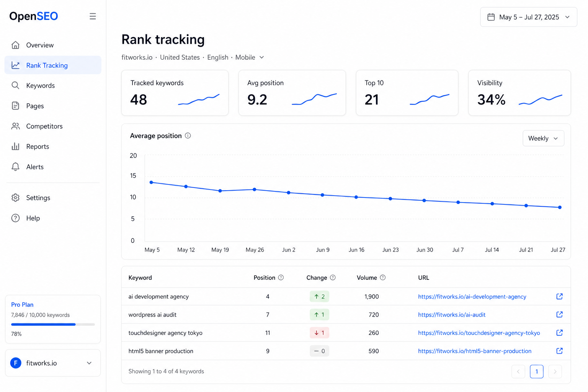The width and height of the screenshot is (588, 392).
Task: Click the gray 0 change badge
Action: (319, 351)
